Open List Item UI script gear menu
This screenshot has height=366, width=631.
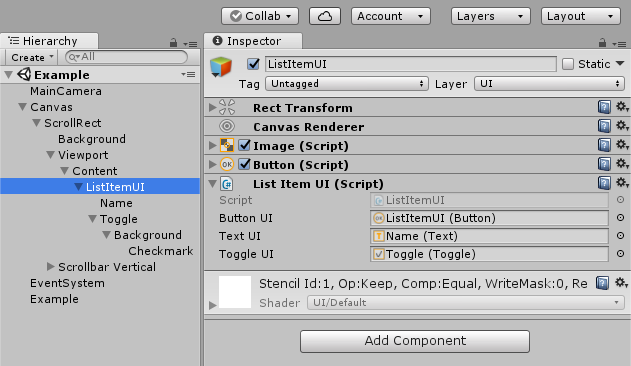(622, 183)
